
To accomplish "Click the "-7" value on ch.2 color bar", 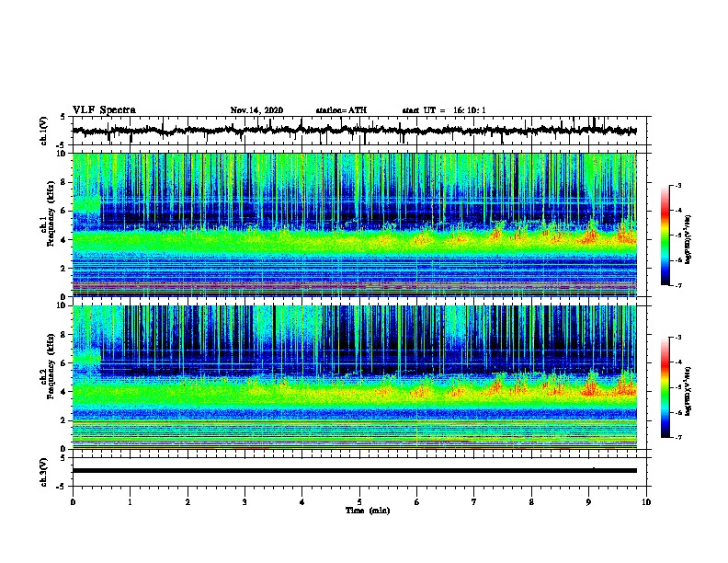I will (x=678, y=437).
